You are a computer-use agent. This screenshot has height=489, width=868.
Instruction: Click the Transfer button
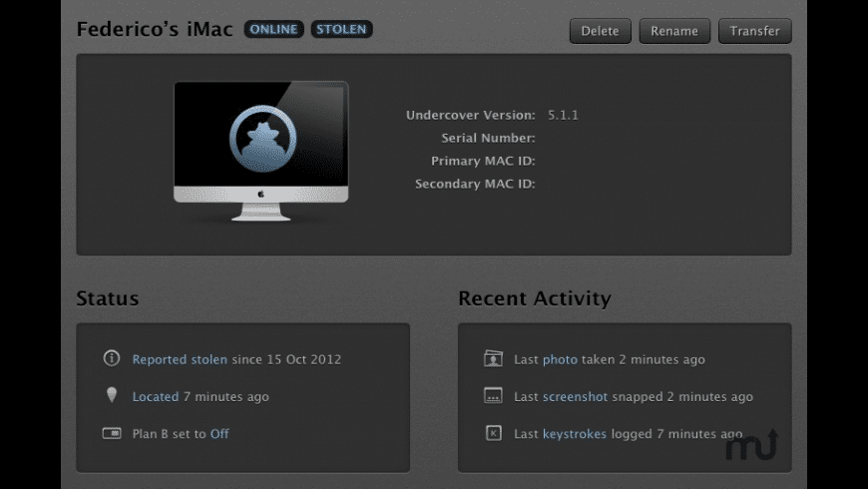(754, 31)
